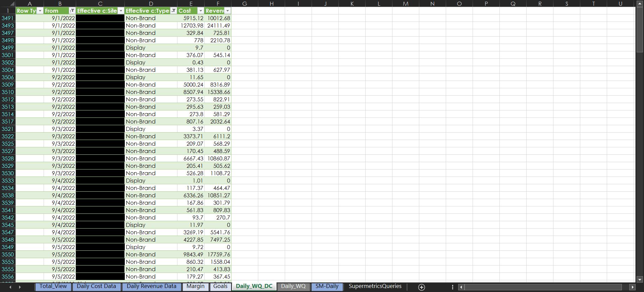
Task: Click the Non-Brand cell in row 3547
Action: point(151,232)
